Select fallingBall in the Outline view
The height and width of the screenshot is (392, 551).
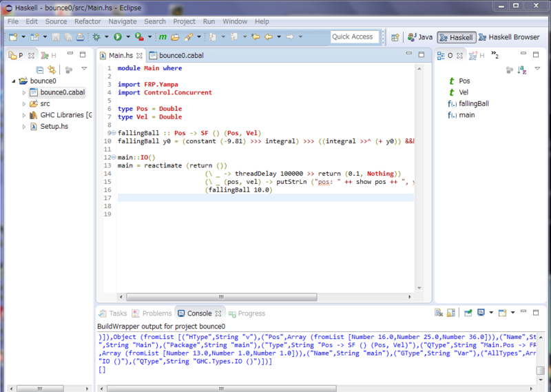pos(468,104)
